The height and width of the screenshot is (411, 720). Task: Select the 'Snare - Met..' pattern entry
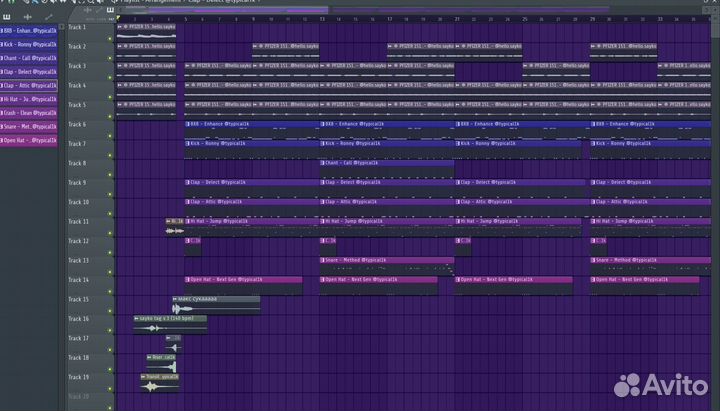click(x=30, y=126)
